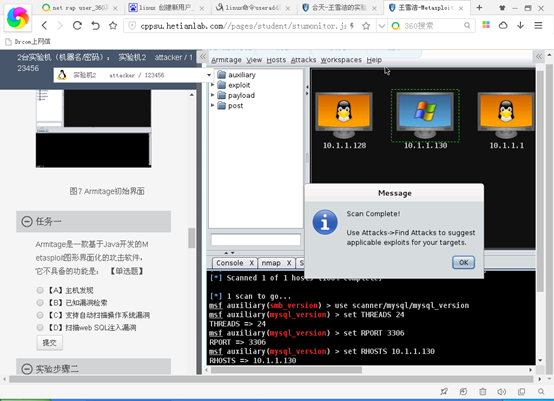Screen dimensions: 554x401
Task: Expand the payload folder tree node
Action: 213,95
